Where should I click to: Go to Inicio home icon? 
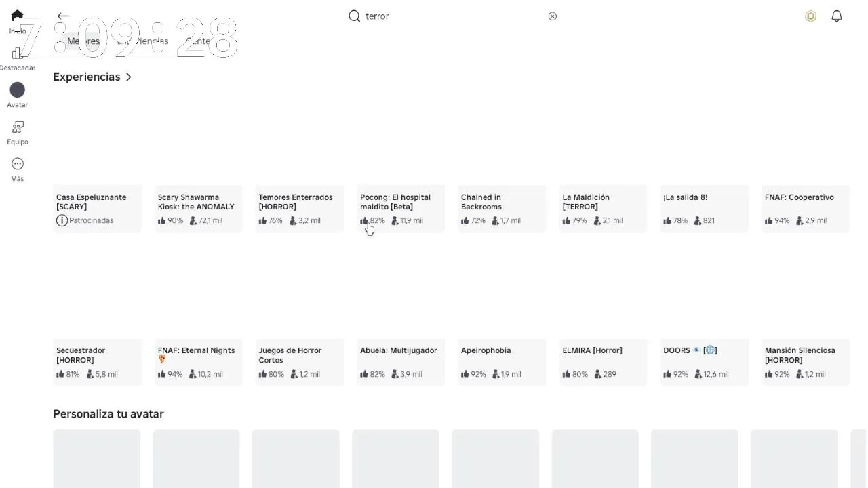(18, 16)
